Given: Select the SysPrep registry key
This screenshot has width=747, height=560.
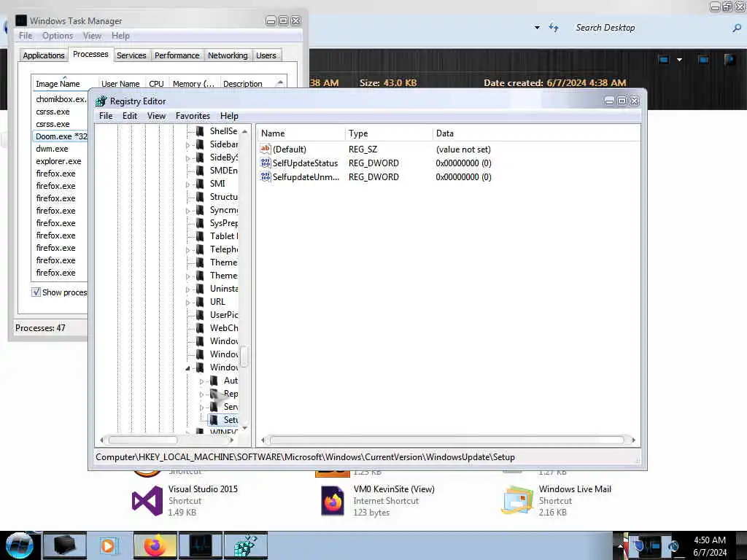Looking at the screenshot, I should click(x=223, y=223).
